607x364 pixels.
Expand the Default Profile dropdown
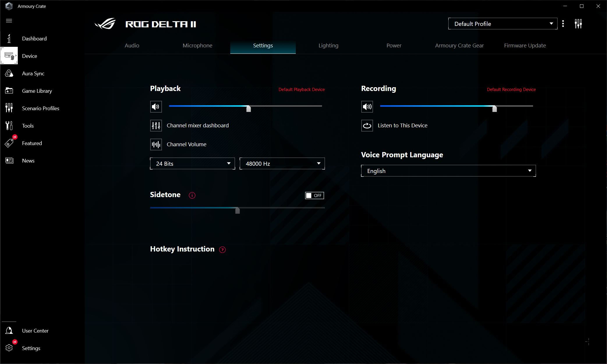(x=503, y=24)
